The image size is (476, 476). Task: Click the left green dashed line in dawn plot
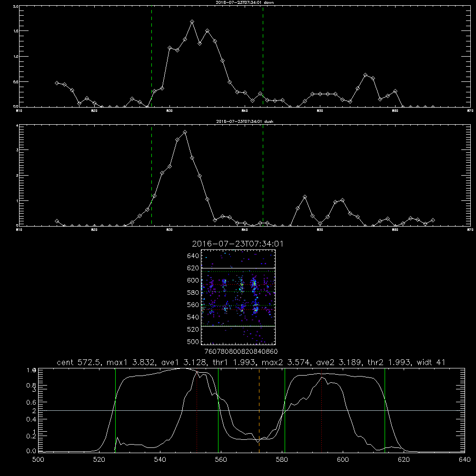(151, 57)
